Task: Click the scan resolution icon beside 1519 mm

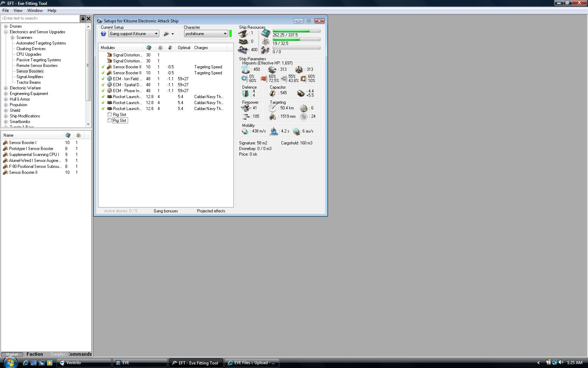Action: (273, 117)
